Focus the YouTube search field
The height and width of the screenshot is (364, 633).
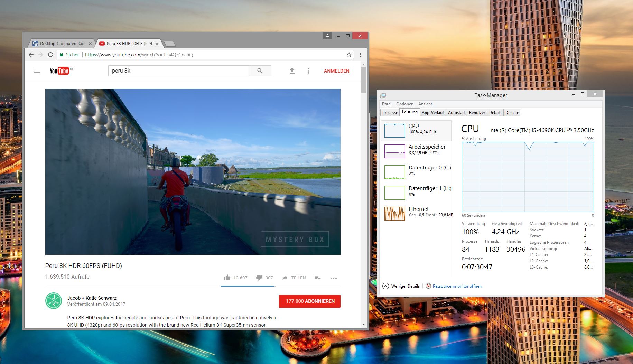[179, 71]
